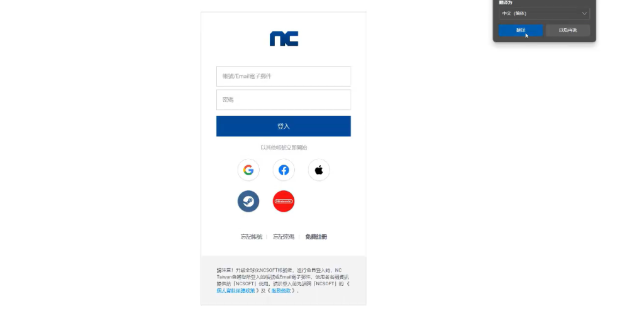Viewport: 644px width, 321px height.
Task: Click the blue 登入 login button
Action: (x=284, y=126)
